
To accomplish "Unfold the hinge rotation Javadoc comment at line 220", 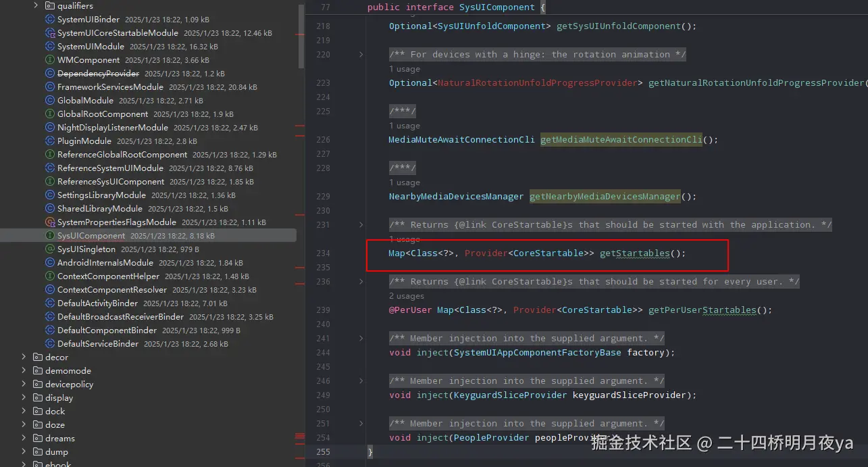I will pos(361,55).
